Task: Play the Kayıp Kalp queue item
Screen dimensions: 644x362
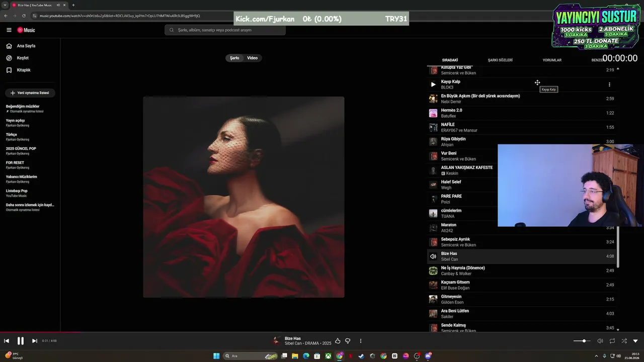Action: pos(433,84)
